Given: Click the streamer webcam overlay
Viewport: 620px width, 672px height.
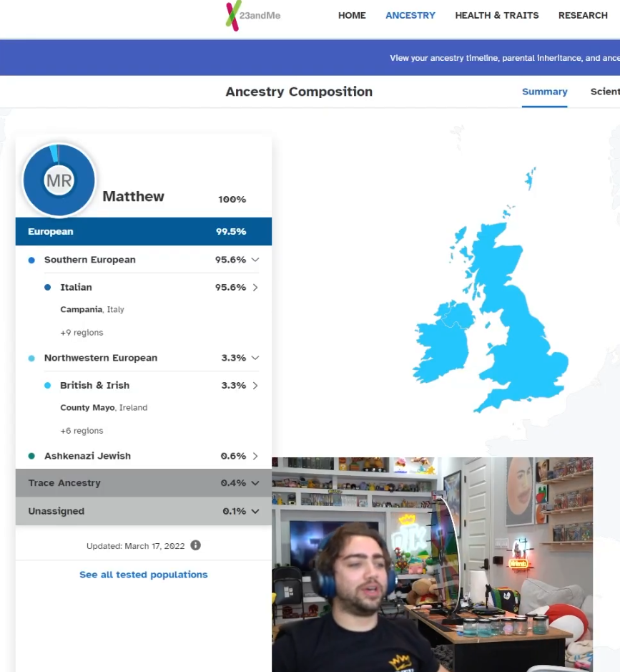Looking at the screenshot, I should coord(432,565).
